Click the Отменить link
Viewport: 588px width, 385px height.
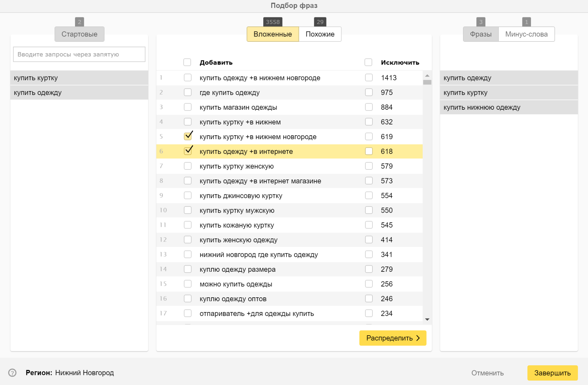tap(487, 373)
